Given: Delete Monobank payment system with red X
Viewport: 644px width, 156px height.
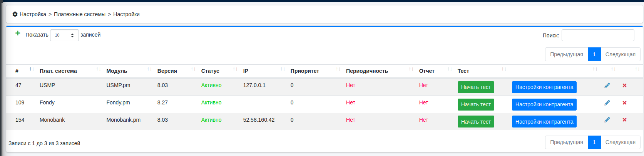Looking at the screenshot, I should (624, 120).
